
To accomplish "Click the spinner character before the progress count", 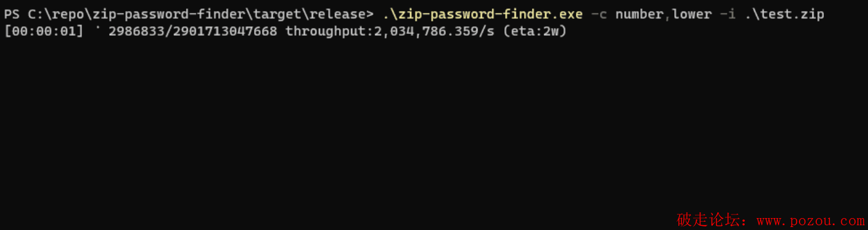I will pos(97,28).
